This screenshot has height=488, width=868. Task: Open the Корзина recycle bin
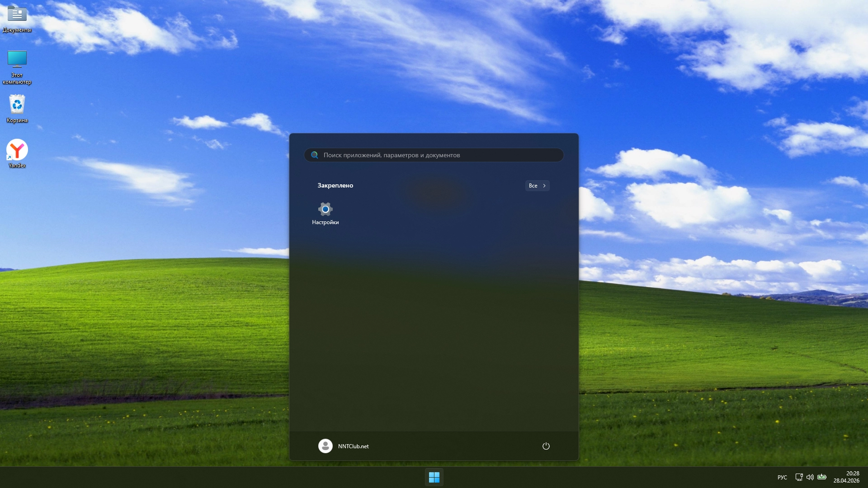[x=17, y=105]
